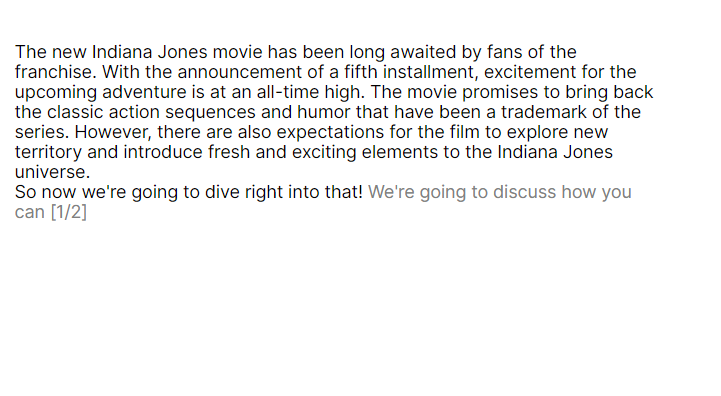Image resolution: width=721 pixels, height=396 pixels.
Task: Click the word "However," in the text
Action: [113, 132]
